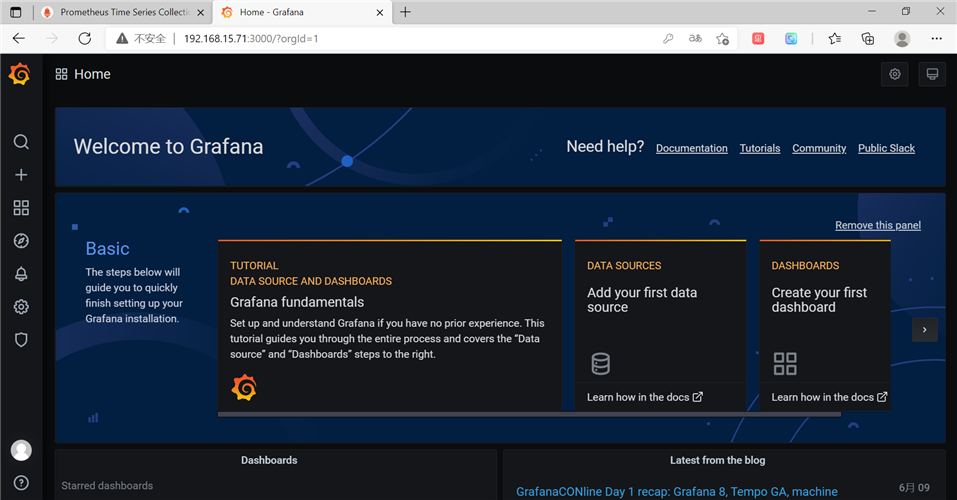Viewport: 957px width, 500px height.
Task: Select the Home - Grafana tab
Action: point(302,12)
